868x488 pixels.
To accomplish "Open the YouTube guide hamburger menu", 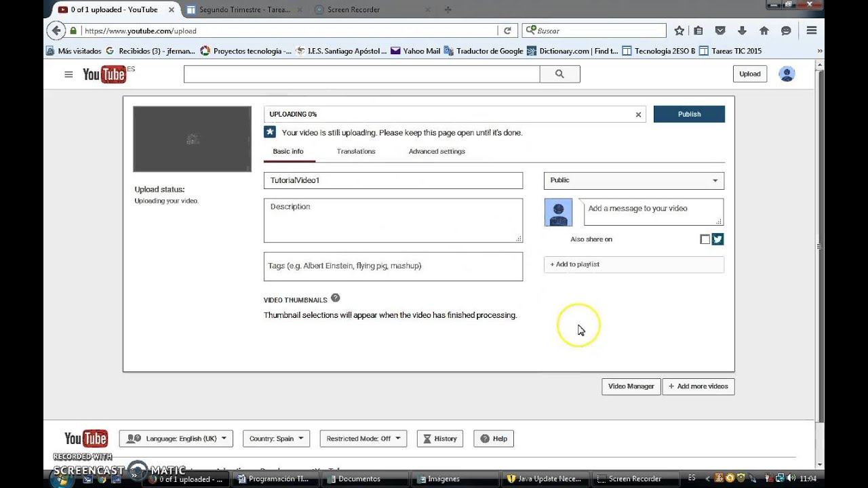I will [x=68, y=75].
